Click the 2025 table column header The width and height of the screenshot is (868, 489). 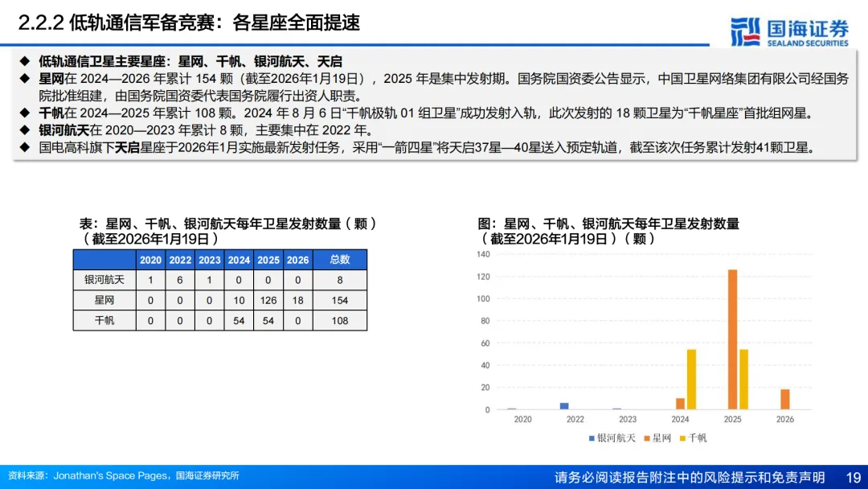(268, 260)
